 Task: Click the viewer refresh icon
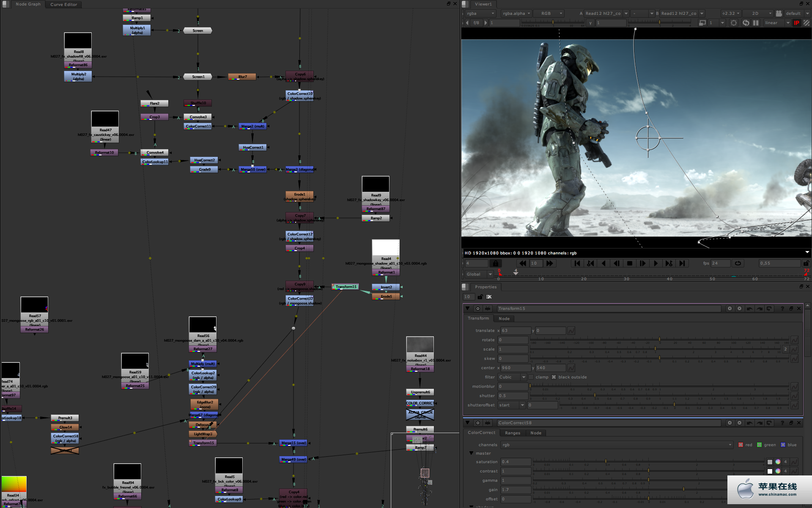click(x=746, y=23)
